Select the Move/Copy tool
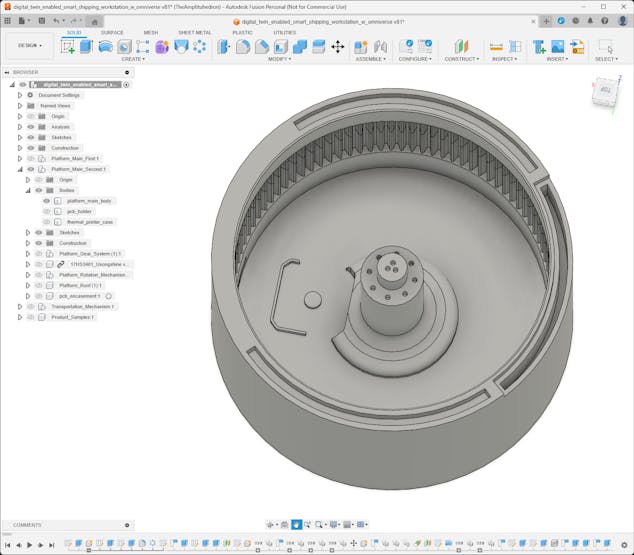 [337, 47]
